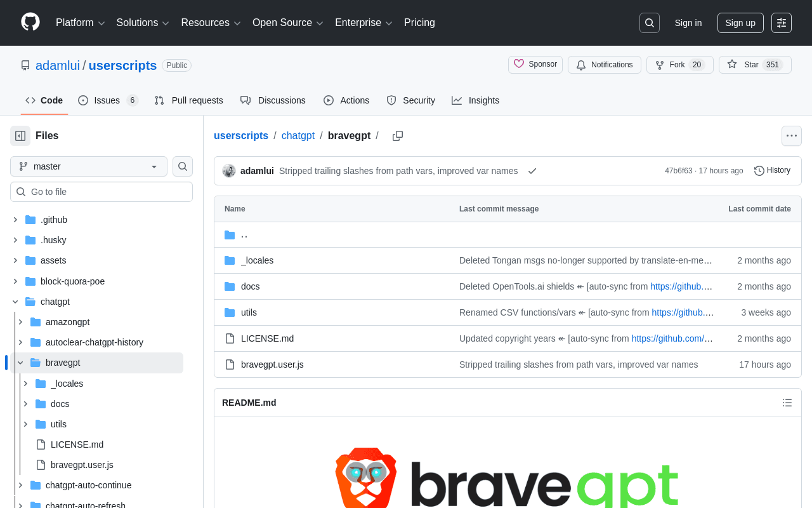
Task: Switch to the Actions tab
Action: (x=346, y=100)
